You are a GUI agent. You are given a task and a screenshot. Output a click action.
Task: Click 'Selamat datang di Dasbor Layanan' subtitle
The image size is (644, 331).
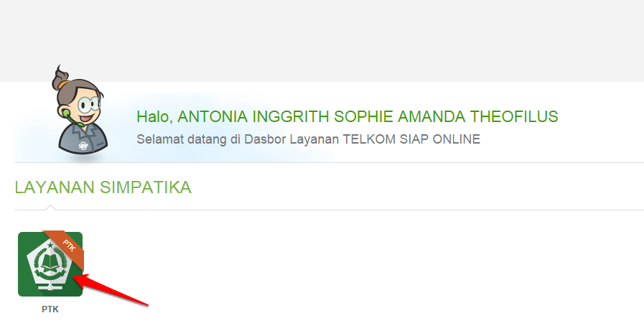(238, 139)
